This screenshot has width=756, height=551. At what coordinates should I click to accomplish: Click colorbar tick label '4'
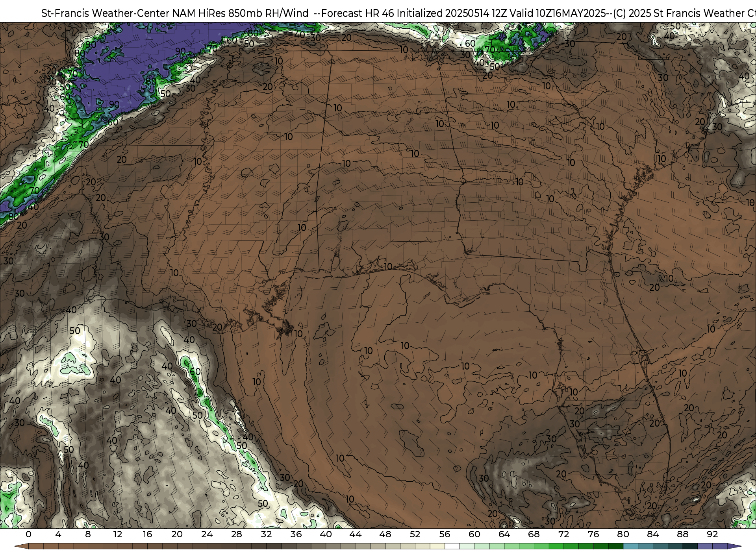pyautogui.click(x=58, y=534)
